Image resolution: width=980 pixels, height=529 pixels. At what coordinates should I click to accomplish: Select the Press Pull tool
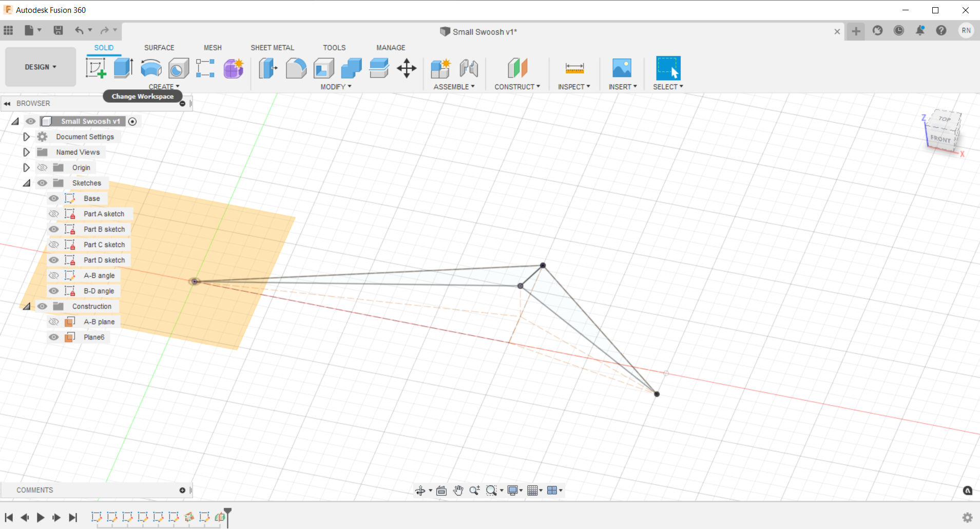(268, 68)
